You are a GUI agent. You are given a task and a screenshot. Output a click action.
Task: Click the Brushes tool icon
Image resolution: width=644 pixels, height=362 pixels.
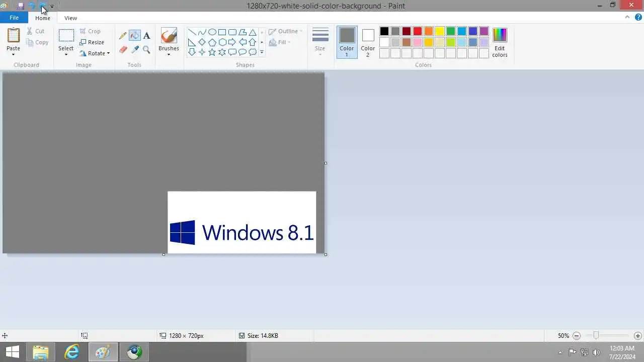point(169,36)
